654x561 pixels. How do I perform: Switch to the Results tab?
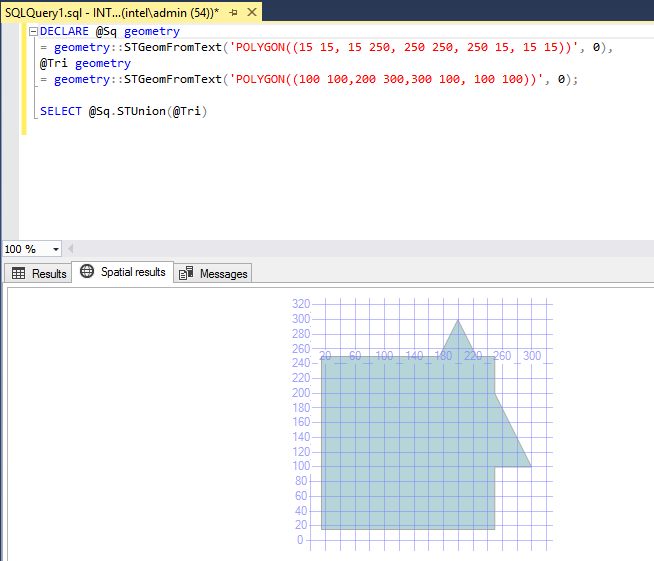pyautogui.click(x=38, y=274)
